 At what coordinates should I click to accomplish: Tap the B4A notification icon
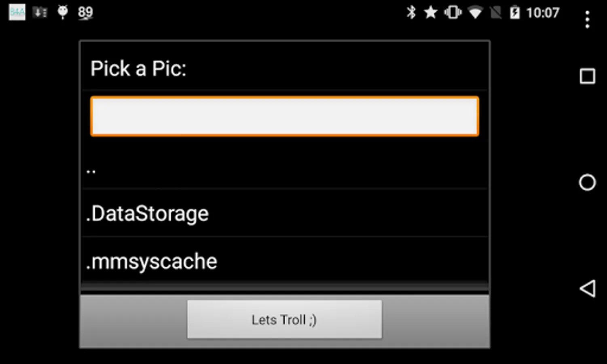(x=17, y=12)
